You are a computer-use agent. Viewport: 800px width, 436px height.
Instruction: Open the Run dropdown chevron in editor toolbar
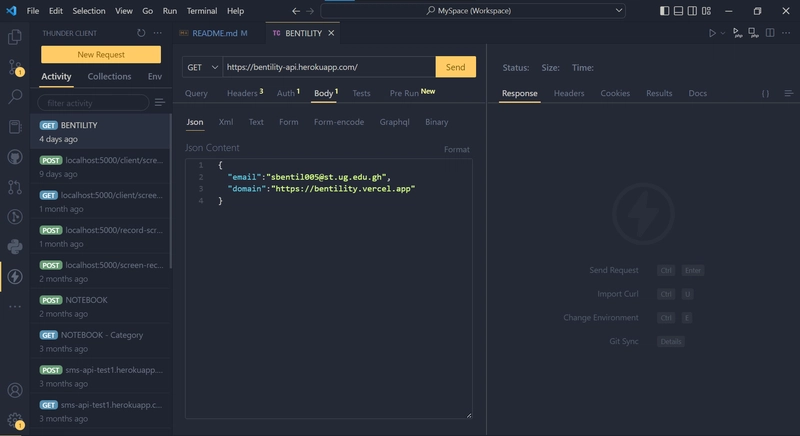pyautogui.click(x=722, y=33)
